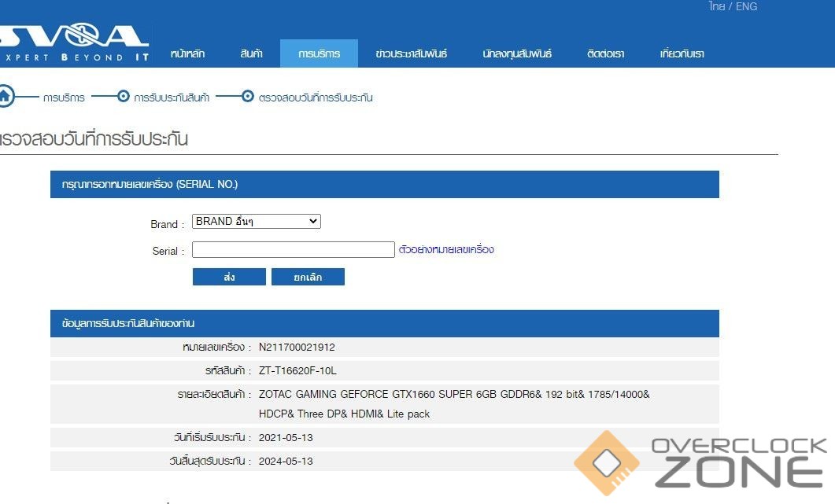
Task: Click the Overclock Zone watermark logo
Action: tap(700, 464)
